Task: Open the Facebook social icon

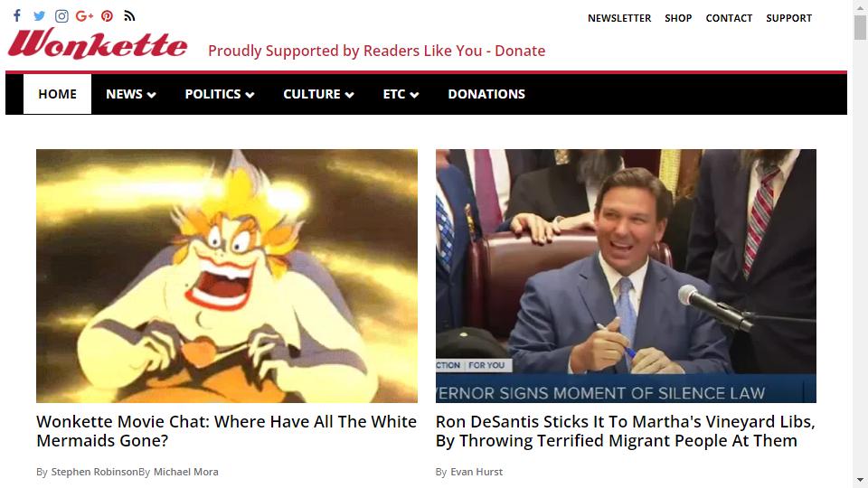Action: tap(17, 15)
